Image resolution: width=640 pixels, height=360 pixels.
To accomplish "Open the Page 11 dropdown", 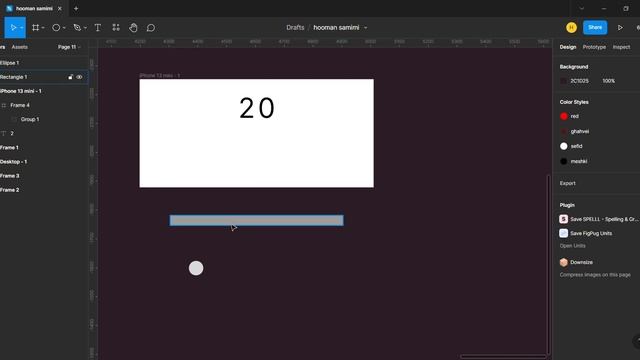I will (x=69, y=47).
